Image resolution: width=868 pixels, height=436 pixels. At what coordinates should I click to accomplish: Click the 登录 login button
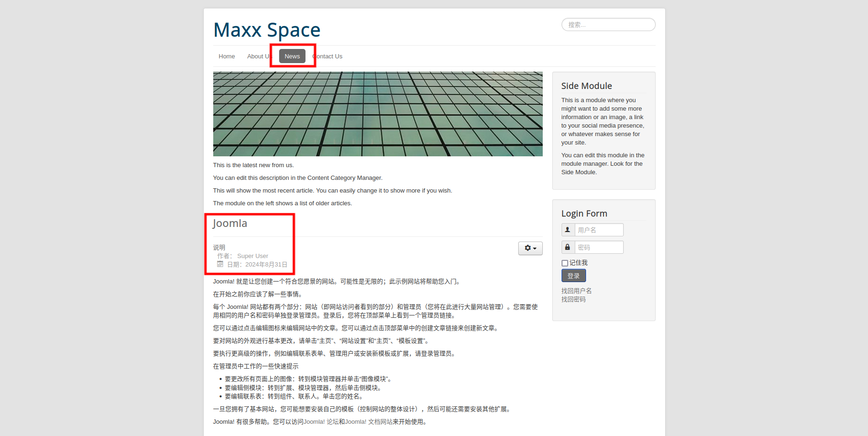coord(573,275)
